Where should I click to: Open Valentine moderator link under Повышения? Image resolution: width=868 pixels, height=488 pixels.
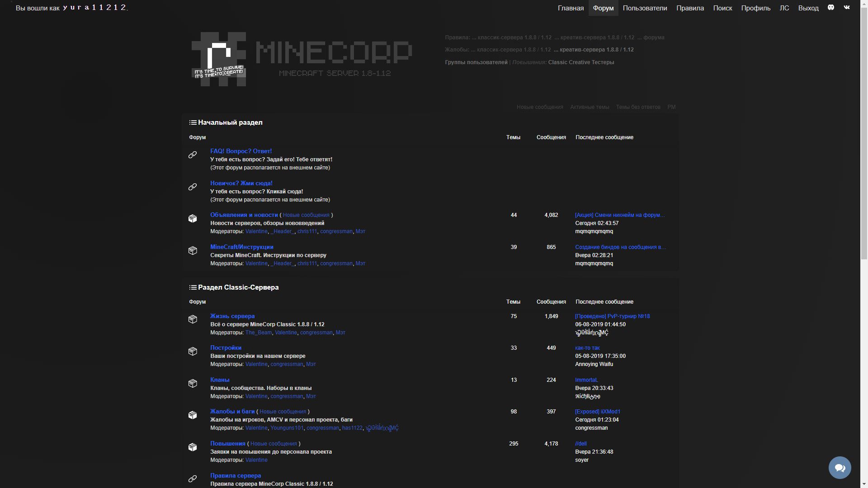click(256, 460)
